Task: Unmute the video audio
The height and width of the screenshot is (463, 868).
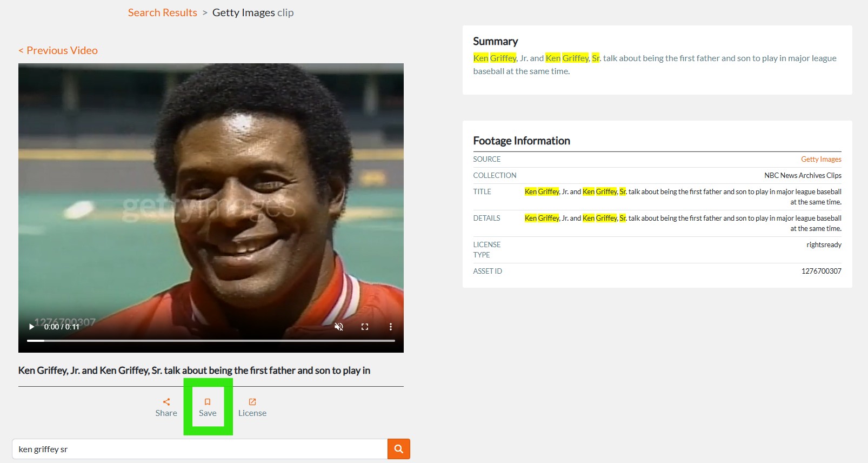Action: pyautogui.click(x=339, y=327)
